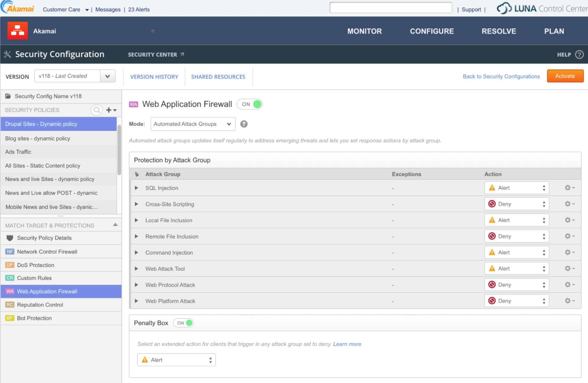Open the MONITOR menu
Screen dimensions: 588x383
pos(364,31)
